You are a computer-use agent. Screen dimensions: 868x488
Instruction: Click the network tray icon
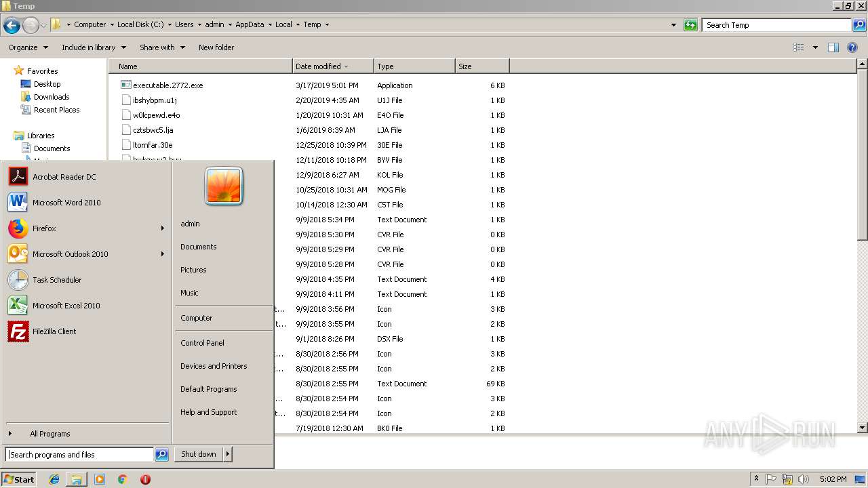[x=787, y=479]
